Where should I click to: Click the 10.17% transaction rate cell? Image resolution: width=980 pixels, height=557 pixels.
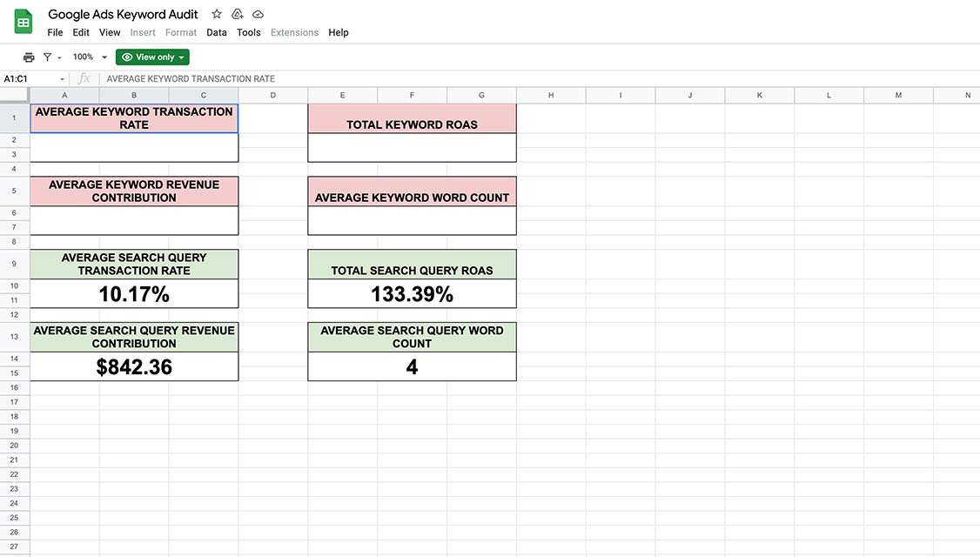(134, 294)
